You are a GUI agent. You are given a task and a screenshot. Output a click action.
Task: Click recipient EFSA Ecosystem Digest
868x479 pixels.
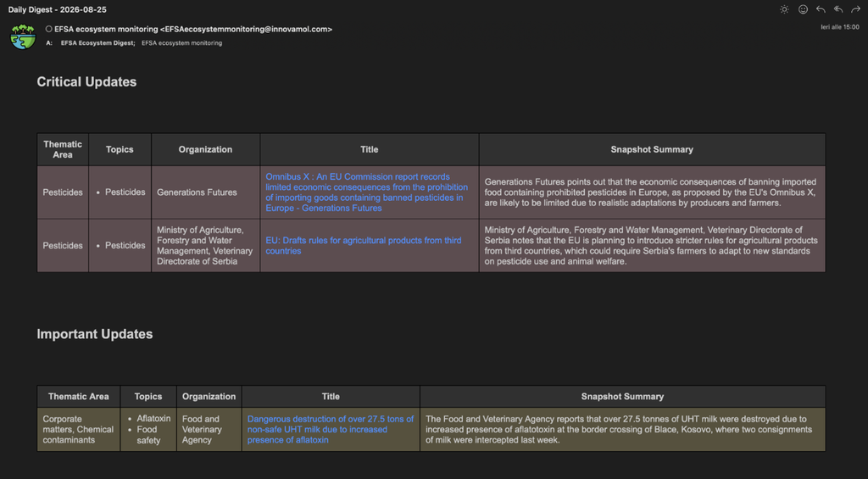pyautogui.click(x=98, y=42)
